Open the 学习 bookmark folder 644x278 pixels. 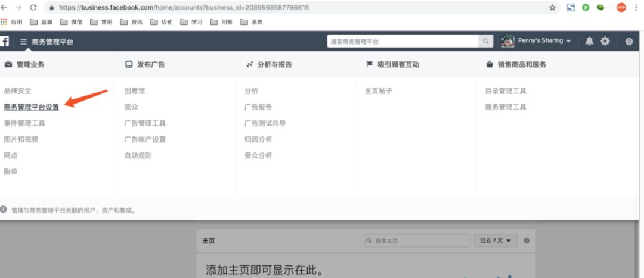191,22
